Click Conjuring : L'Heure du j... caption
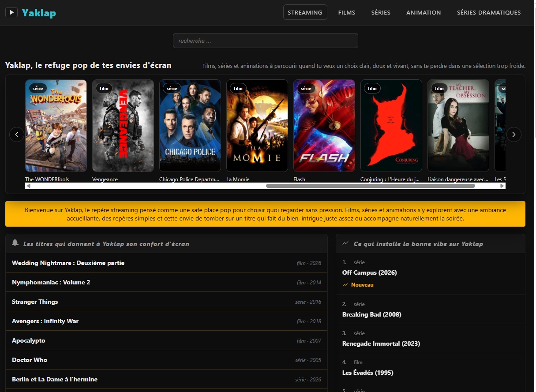Image resolution: width=536 pixels, height=392 pixels. (390, 179)
